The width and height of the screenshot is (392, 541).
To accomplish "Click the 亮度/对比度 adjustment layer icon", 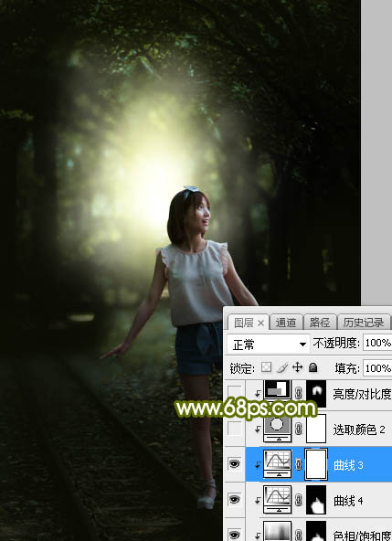I will (x=277, y=390).
